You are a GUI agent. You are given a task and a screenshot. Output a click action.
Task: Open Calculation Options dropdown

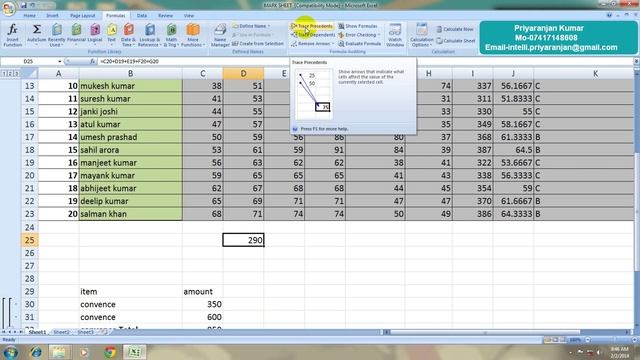coord(422,36)
